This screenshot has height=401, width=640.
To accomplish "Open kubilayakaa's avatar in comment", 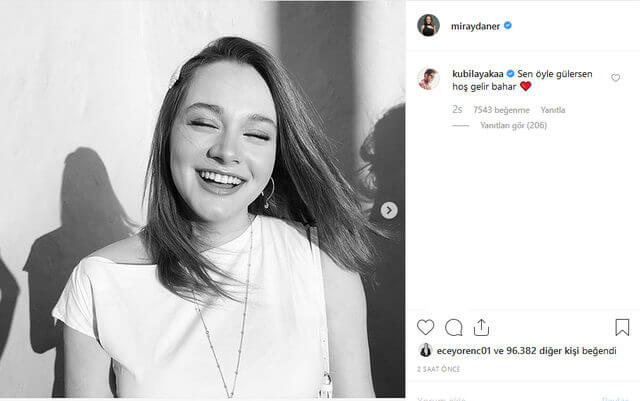I will tap(428, 80).
